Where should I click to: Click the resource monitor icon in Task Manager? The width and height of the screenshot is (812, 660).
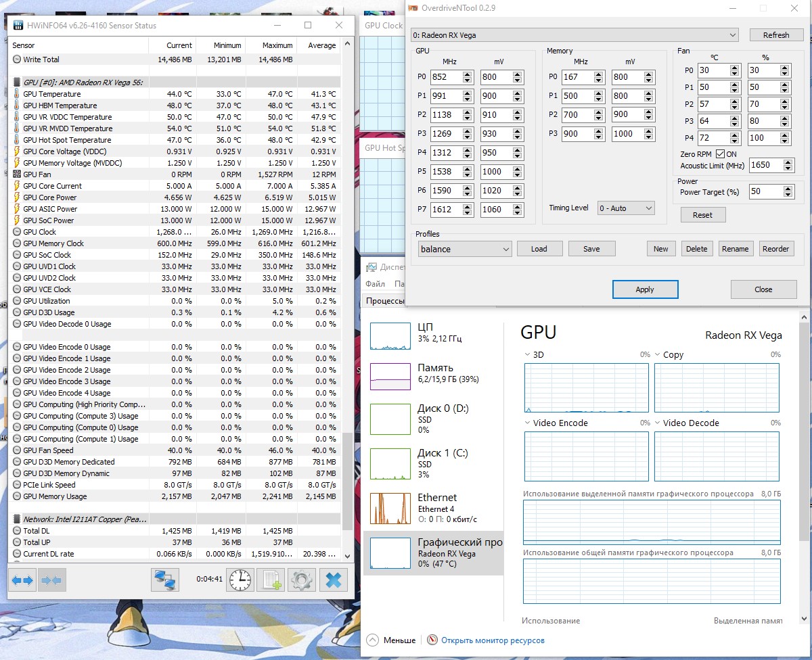click(432, 640)
